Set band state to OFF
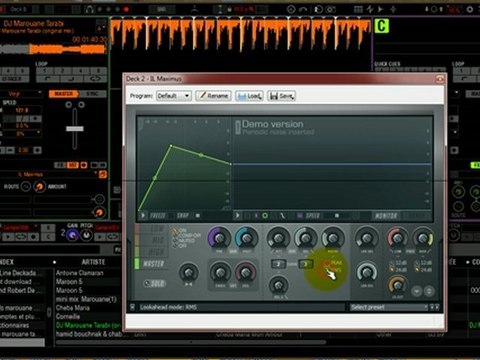The width and height of the screenshot is (480, 360). click(180, 245)
